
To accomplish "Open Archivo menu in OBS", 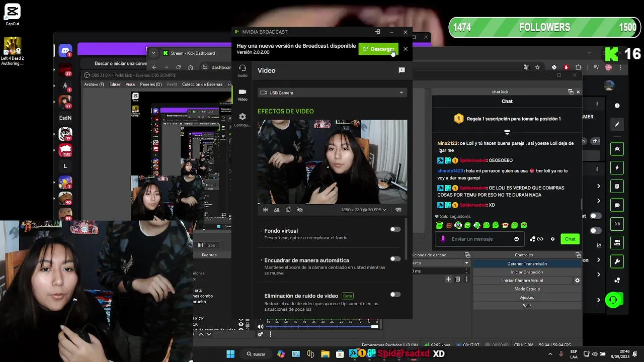I will click(x=94, y=84).
